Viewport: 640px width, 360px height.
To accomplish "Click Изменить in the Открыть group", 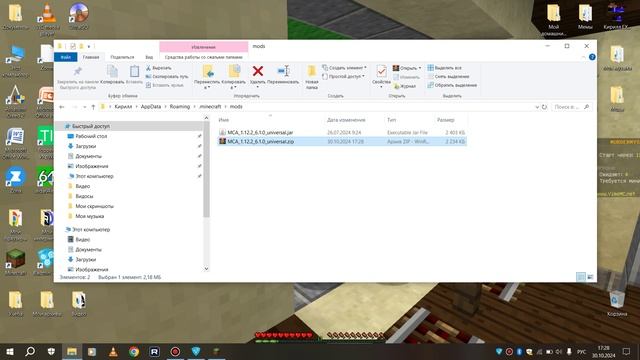I will coord(406,77).
